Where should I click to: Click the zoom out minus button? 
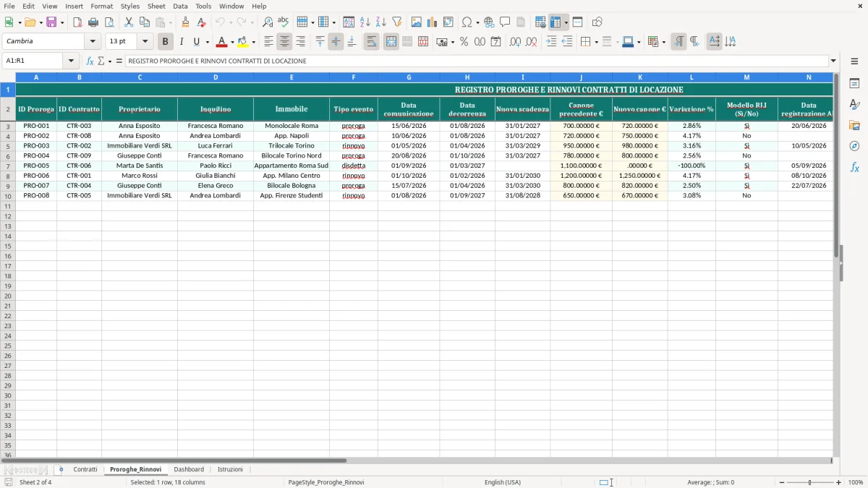[x=782, y=482]
